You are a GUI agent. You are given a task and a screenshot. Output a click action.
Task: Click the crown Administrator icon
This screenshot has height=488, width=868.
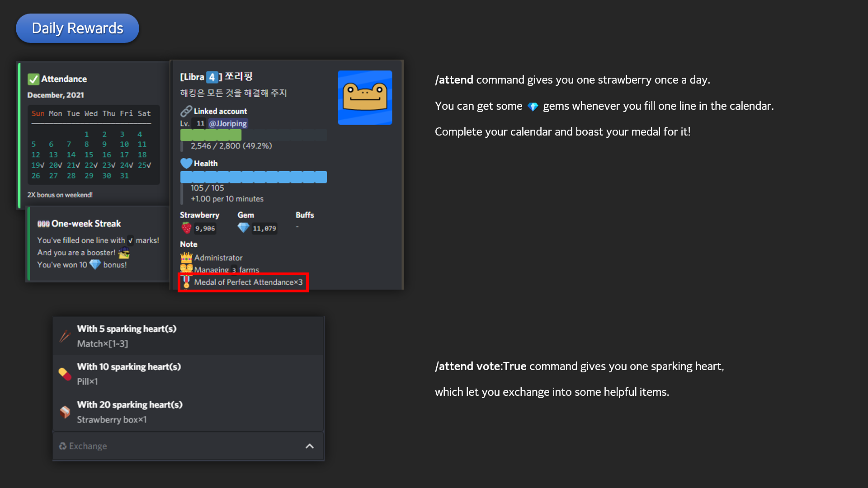[186, 258]
